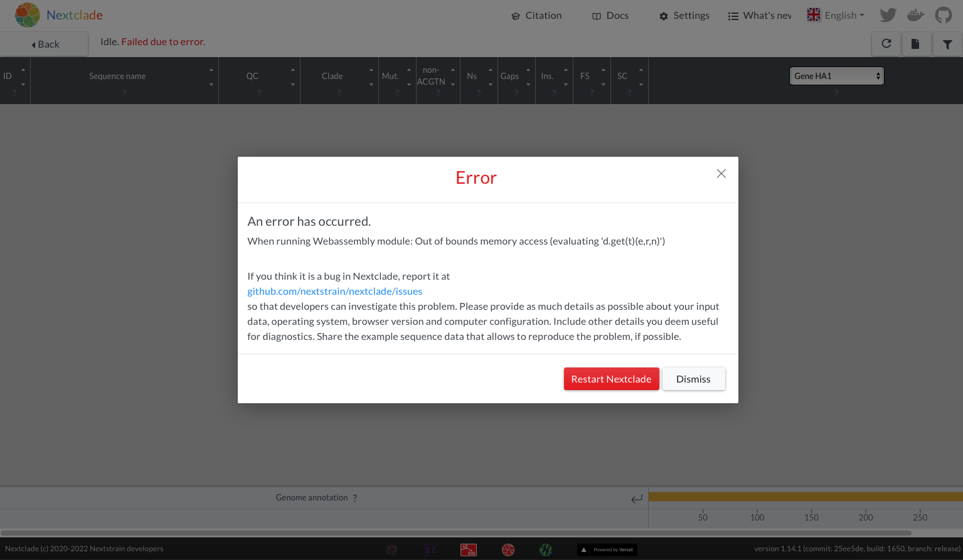Click the SIB logo in the footer

pyautogui.click(x=469, y=549)
